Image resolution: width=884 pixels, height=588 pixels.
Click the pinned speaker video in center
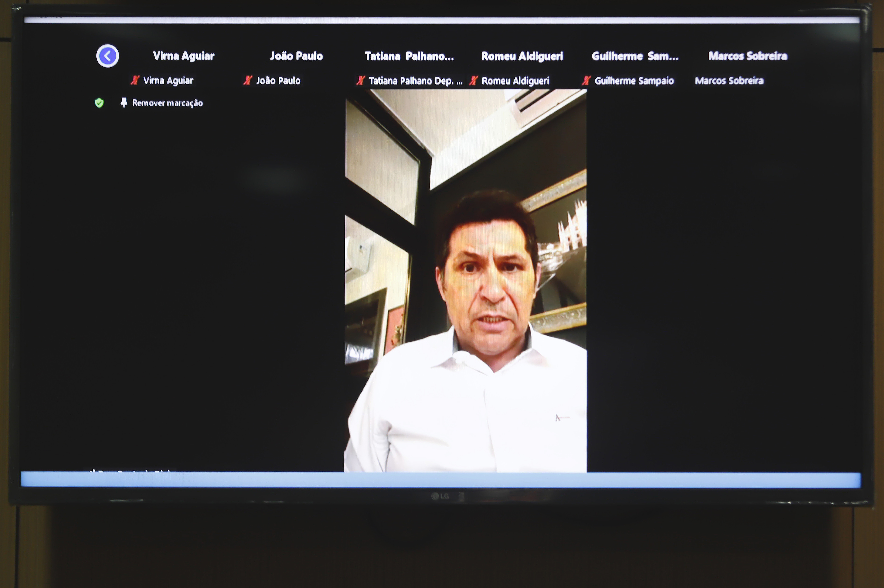465,280
